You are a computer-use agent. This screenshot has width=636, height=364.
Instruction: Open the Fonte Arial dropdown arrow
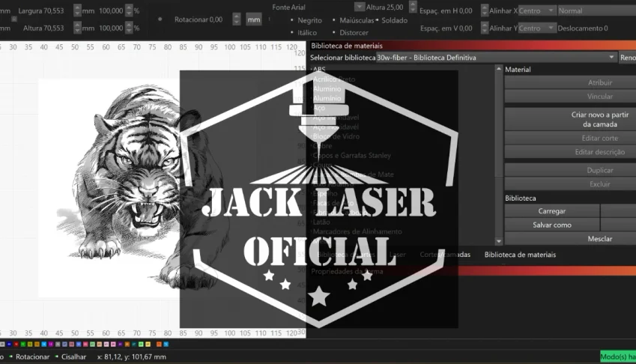click(360, 7)
